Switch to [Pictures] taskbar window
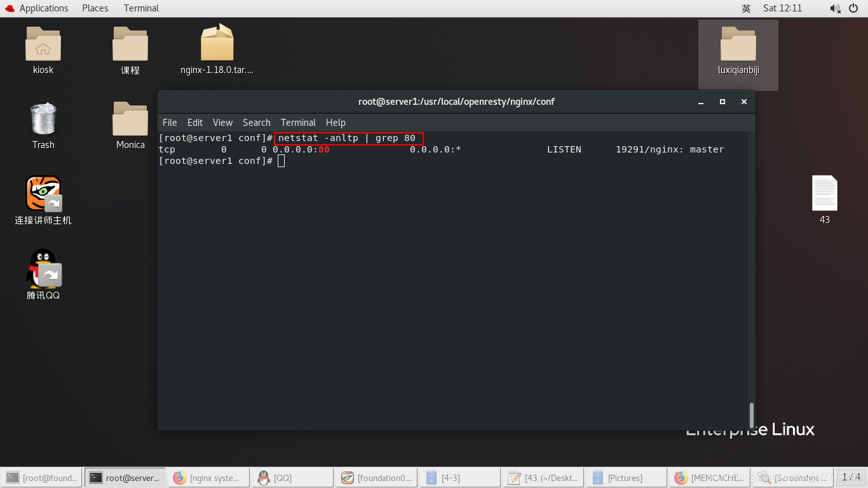Viewport: 868px width, 488px height. pos(625,478)
